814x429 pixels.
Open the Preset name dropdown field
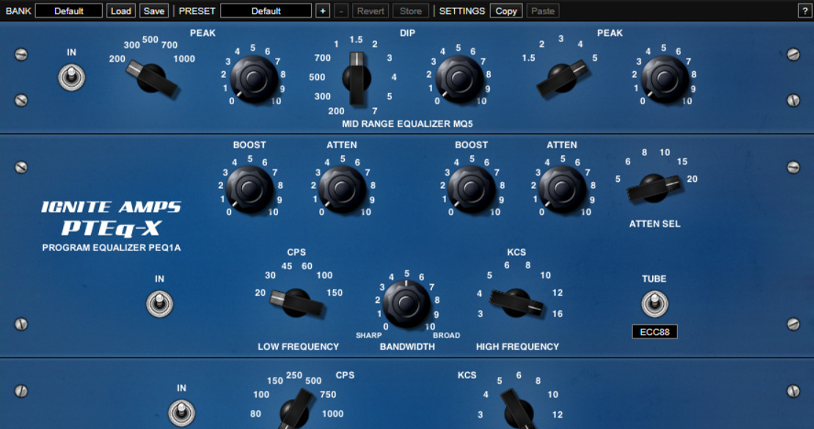click(x=266, y=11)
